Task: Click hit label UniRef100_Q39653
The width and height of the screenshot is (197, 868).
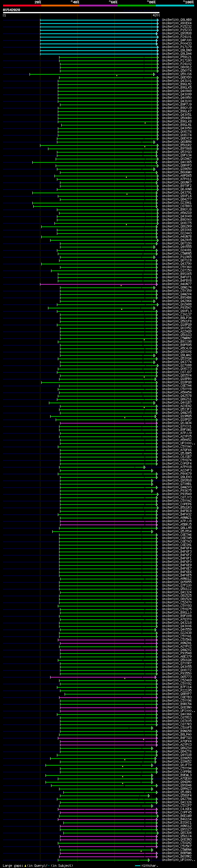Action: [177, 758]
